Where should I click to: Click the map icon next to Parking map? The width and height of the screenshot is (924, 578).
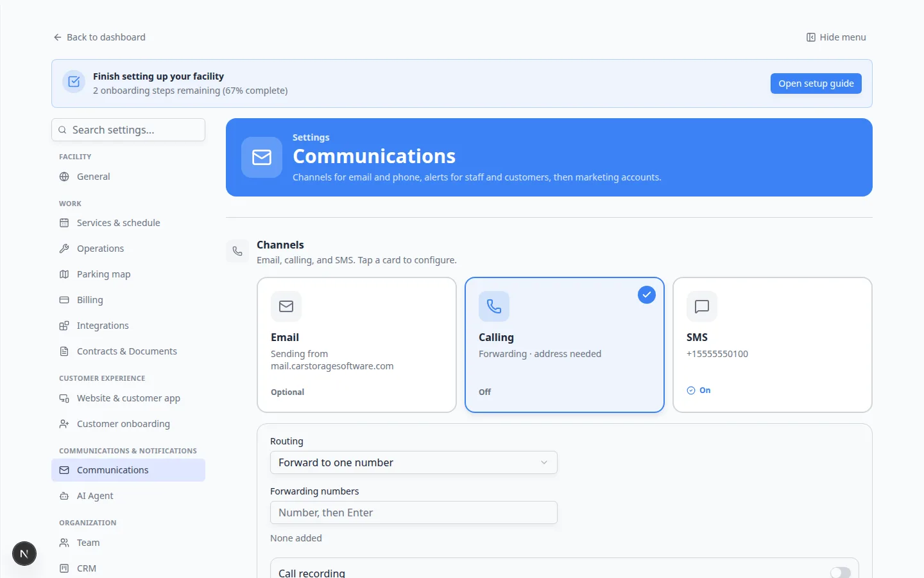(64, 274)
